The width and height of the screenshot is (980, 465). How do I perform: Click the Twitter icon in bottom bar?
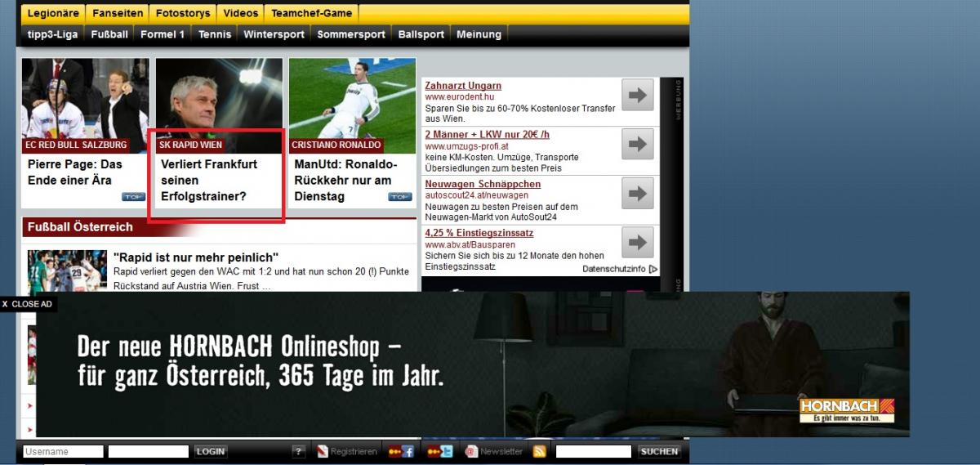(x=441, y=451)
